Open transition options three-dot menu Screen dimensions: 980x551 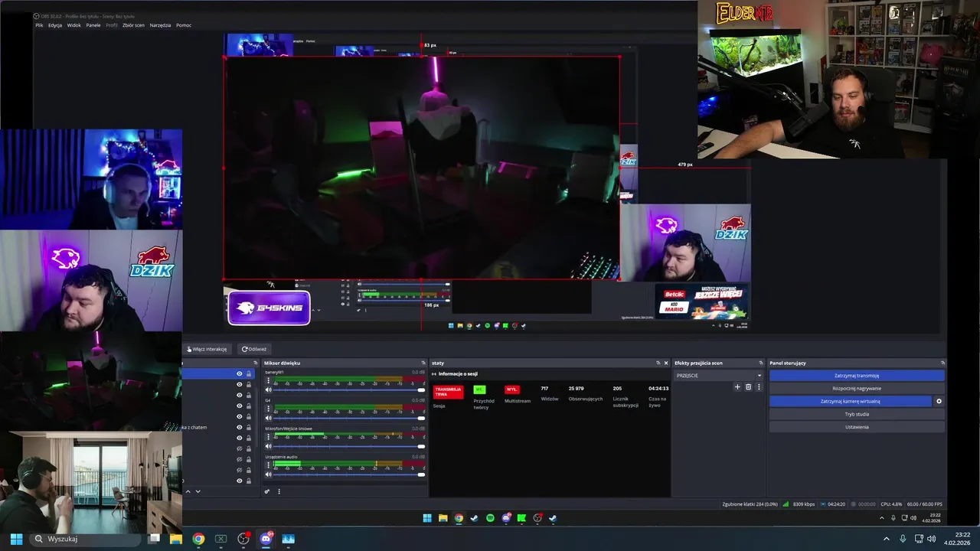759,387
